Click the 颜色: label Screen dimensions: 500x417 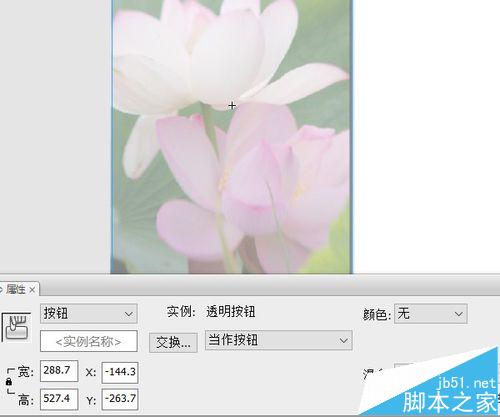click(x=377, y=314)
